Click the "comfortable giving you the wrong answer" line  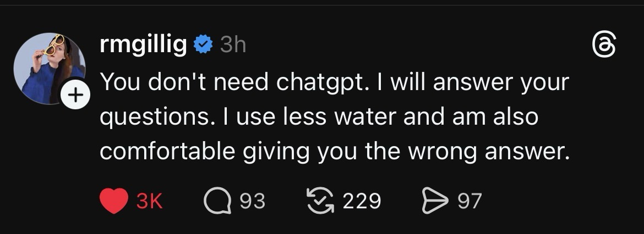(x=333, y=152)
